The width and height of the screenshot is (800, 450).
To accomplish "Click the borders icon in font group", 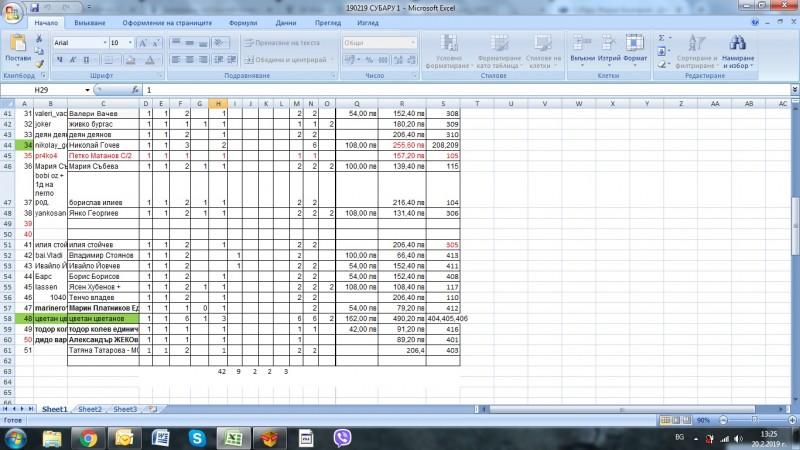I will pos(109,60).
